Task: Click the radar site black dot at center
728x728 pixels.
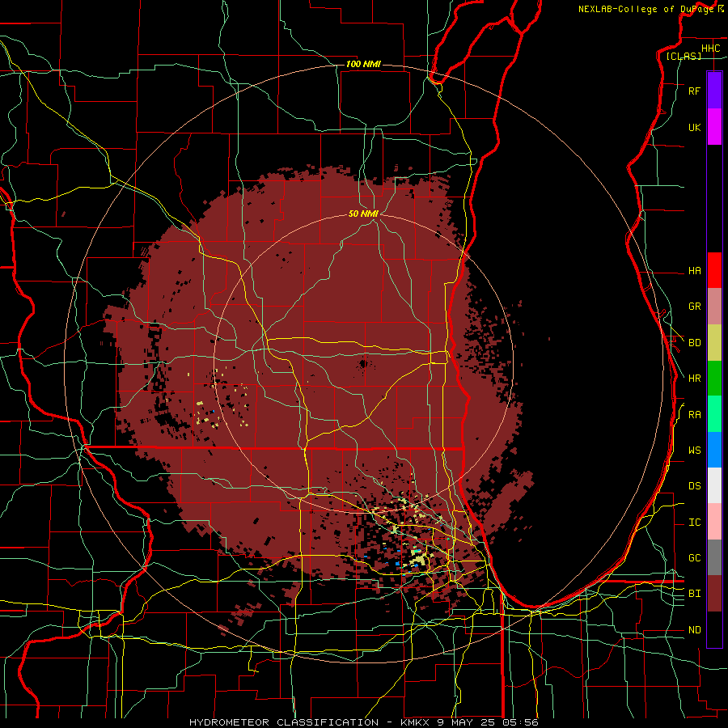Action: point(363,363)
